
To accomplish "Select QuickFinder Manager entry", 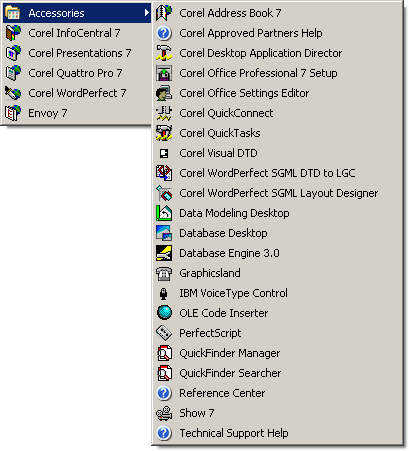I will pos(277,353).
